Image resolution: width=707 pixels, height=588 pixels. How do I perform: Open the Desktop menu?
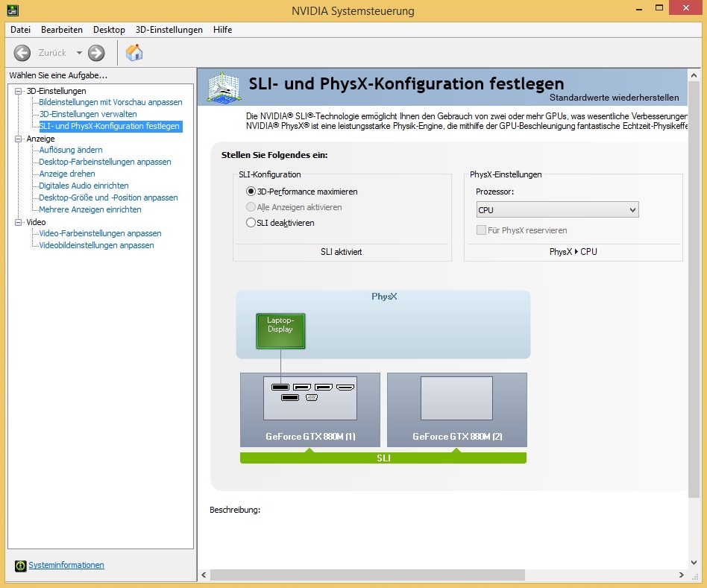(x=109, y=30)
